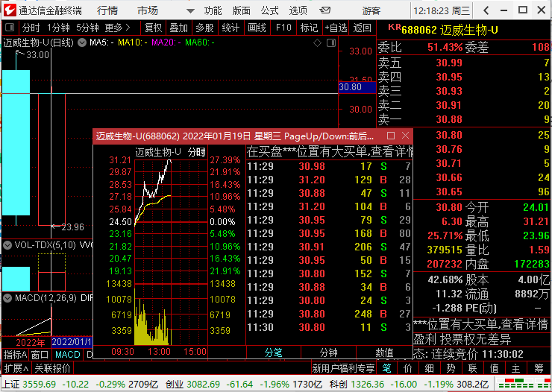Screen dimensions: 552x392
Task: Open the title bar dropdown triangle menu
Action: click(190, 11)
